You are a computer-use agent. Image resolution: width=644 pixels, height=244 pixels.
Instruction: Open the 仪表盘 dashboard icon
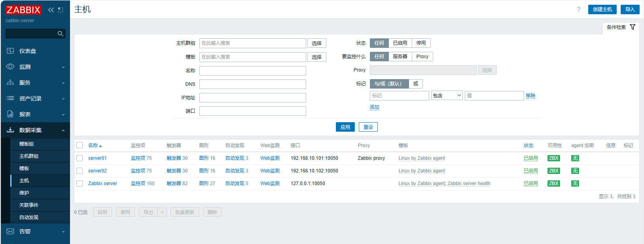tap(10, 51)
